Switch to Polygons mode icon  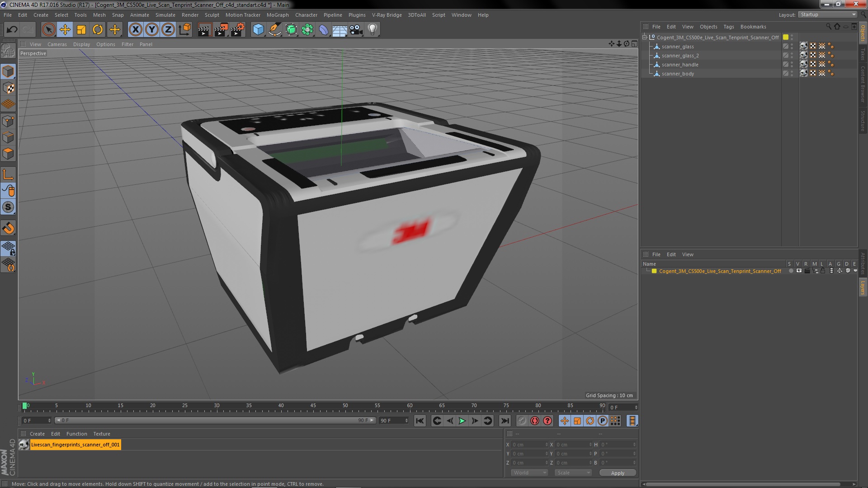coord(8,154)
